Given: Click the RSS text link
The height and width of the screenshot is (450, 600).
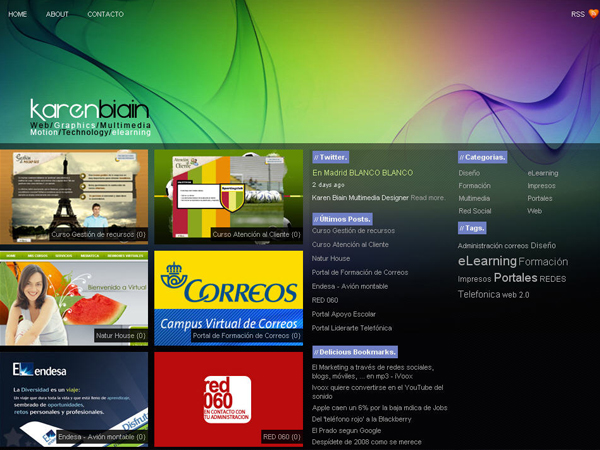Looking at the screenshot, I should tap(578, 14).
